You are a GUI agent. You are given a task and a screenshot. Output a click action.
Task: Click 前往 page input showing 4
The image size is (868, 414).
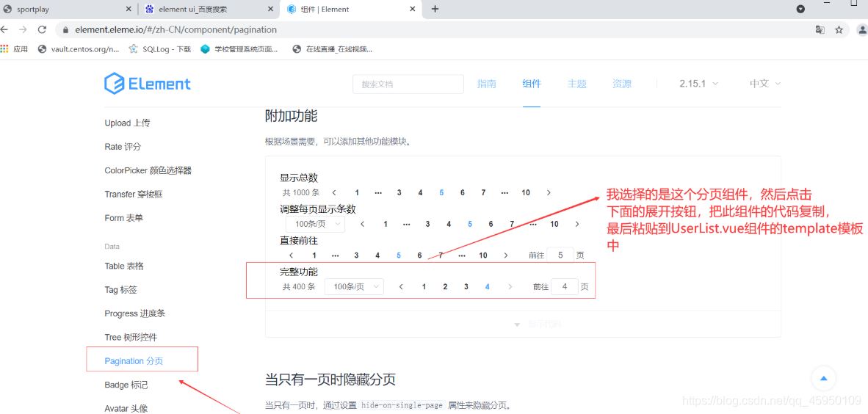(x=565, y=287)
